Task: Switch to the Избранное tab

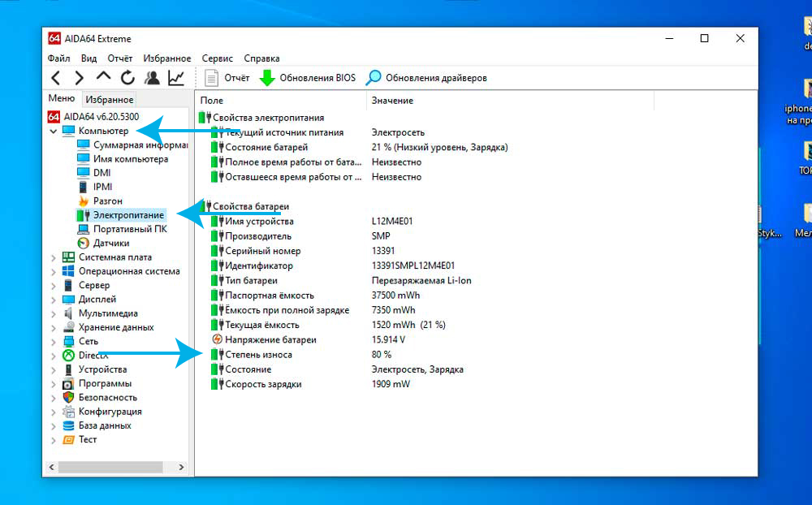Action: click(110, 99)
